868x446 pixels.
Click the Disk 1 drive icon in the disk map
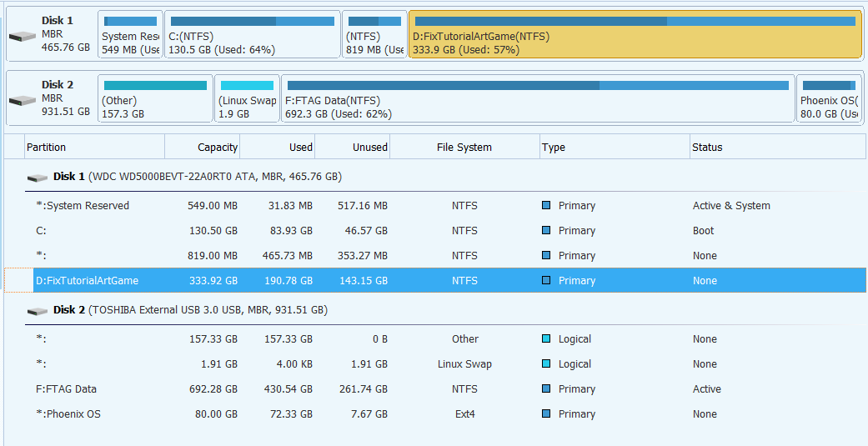[x=23, y=37]
